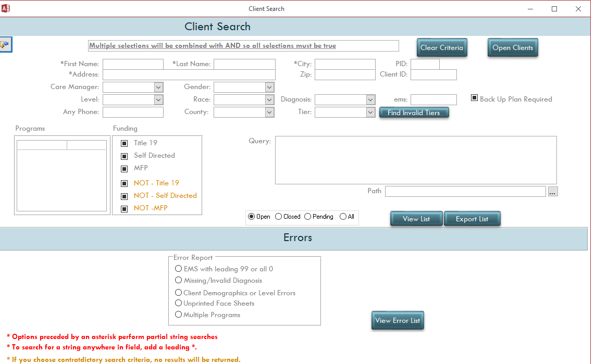This screenshot has width=595, height=364.
Task: Click the Clear Criteria button
Action: [x=442, y=48]
